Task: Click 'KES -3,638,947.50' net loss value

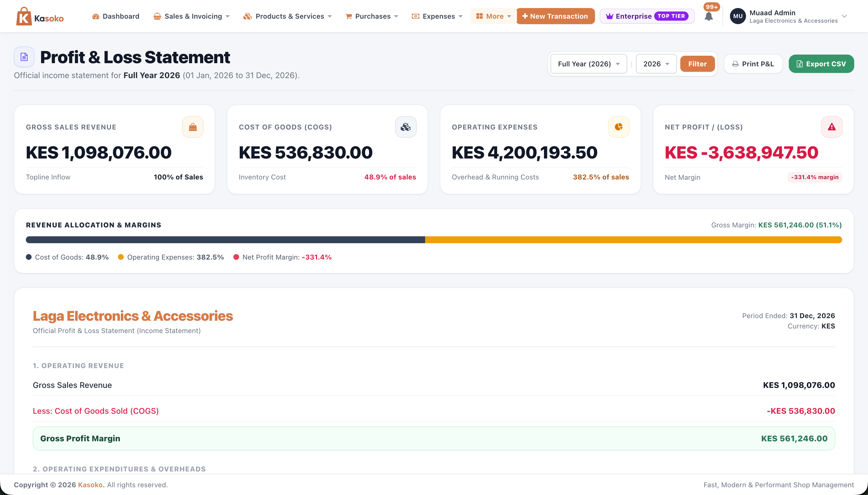Action: tap(741, 152)
